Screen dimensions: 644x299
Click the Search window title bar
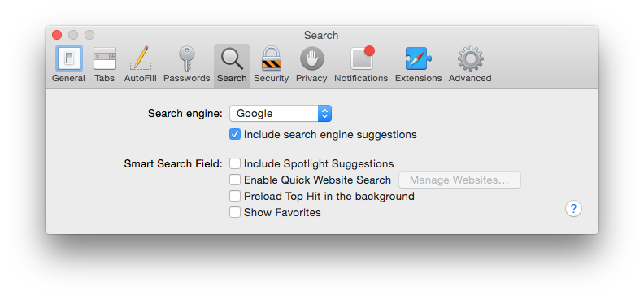(321, 35)
